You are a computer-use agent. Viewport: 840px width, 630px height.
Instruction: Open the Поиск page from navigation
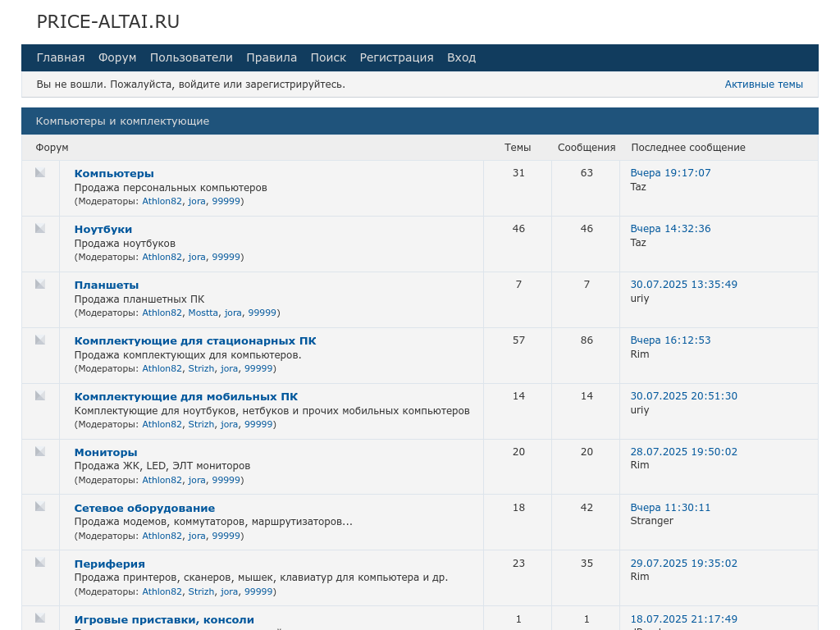328,57
